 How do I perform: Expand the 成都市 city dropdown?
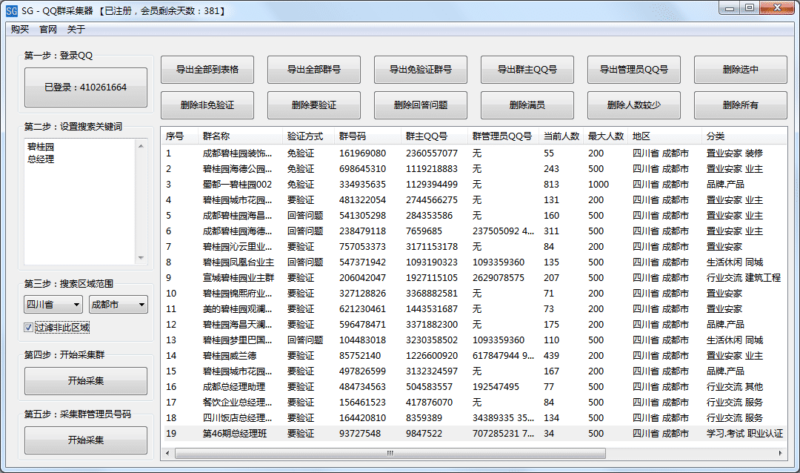(117, 304)
